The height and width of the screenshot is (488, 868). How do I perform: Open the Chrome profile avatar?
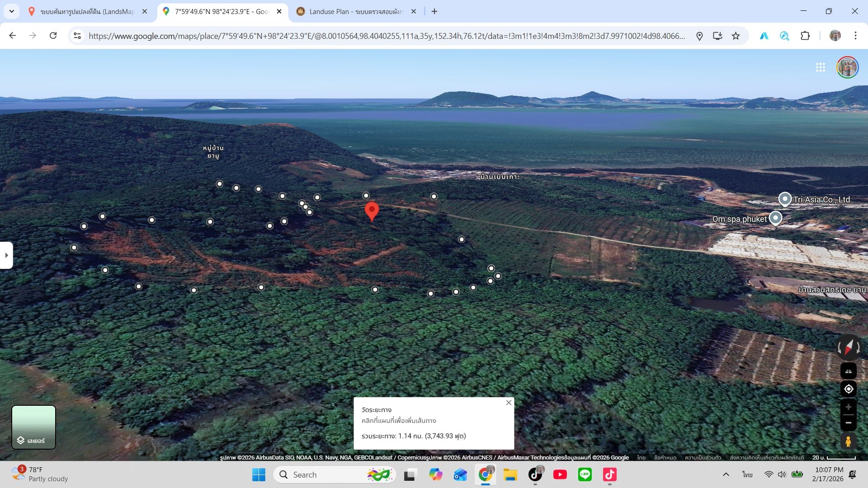pyautogui.click(x=835, y=36)
